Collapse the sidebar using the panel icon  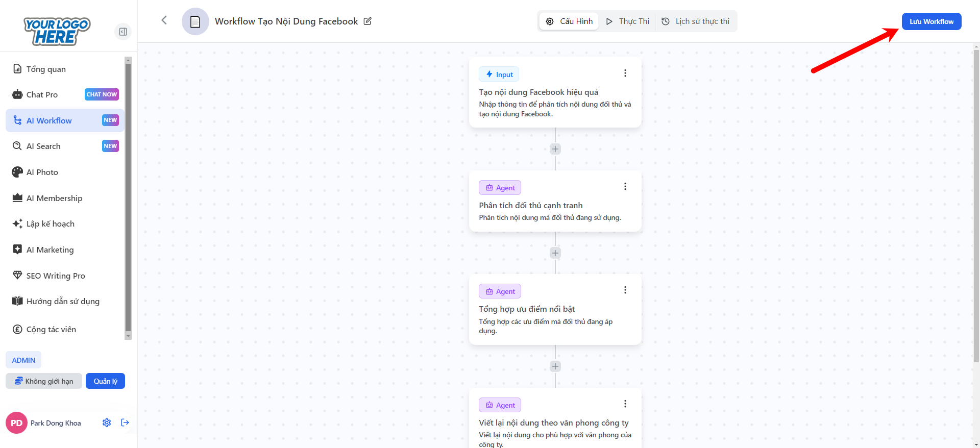(x=123, y=32)
